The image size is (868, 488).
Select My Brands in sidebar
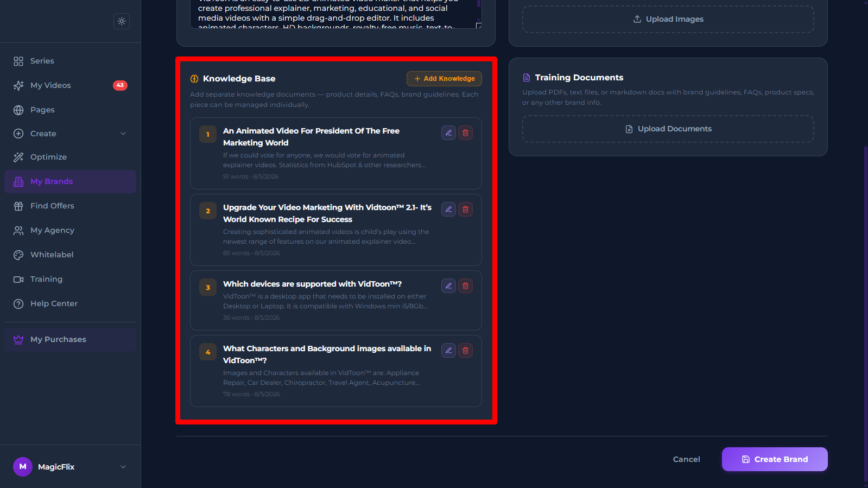(x=70, y=181)
